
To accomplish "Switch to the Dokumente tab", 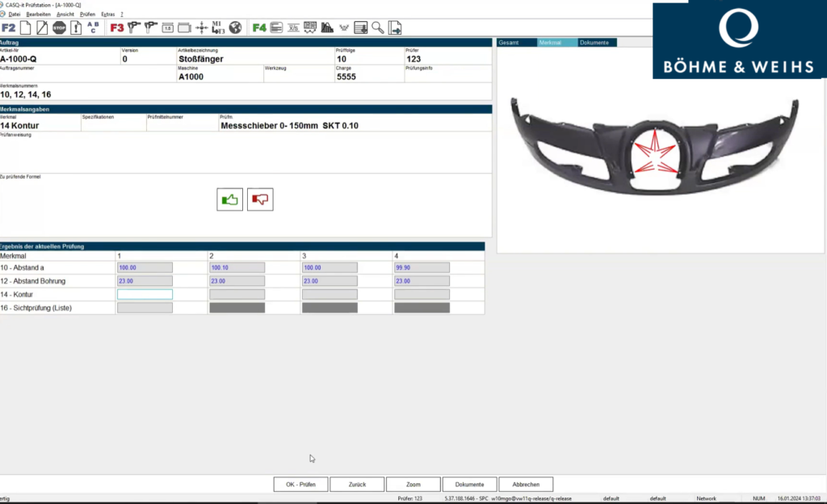I will (594, 42).
